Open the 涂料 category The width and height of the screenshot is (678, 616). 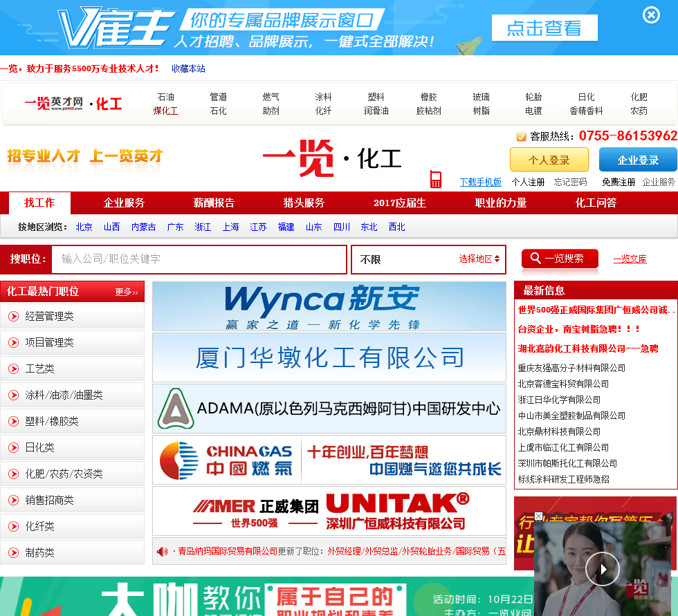click(x=323, y=97)
